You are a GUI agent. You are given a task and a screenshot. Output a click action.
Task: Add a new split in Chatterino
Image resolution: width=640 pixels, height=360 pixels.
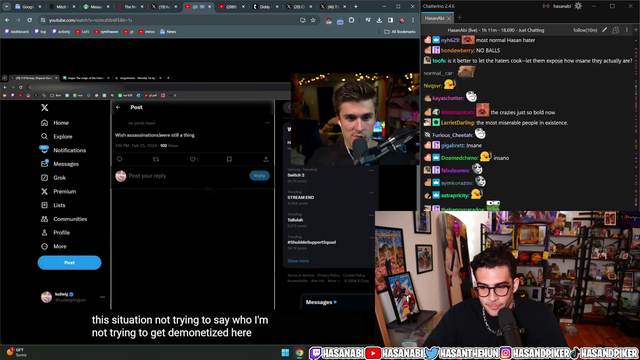(636, 30)
